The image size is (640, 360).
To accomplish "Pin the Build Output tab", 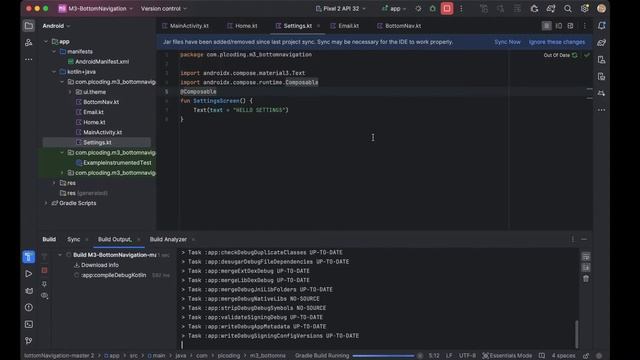I will (44, 283).
